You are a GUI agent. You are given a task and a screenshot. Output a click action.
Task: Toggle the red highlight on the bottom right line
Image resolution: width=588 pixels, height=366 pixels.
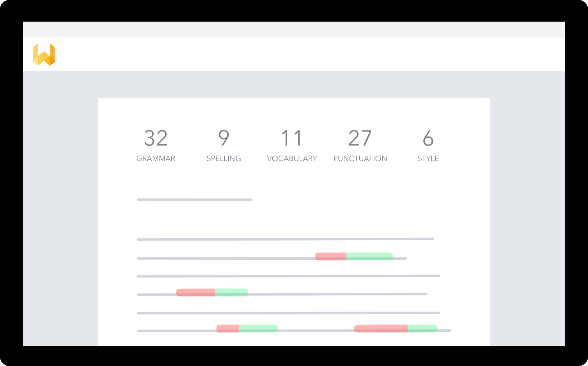coord(381,328)
